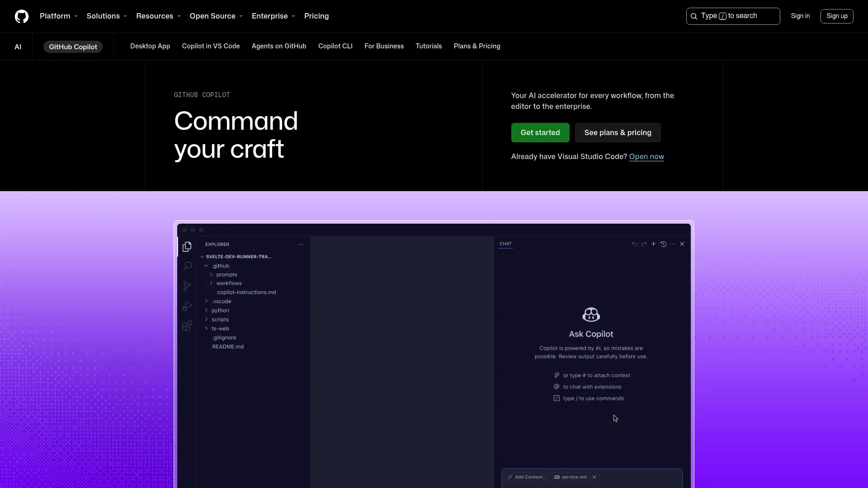This screenshot has height=488, width=868.
Task: Focus the Type / to search field
Action: (733, 16)
